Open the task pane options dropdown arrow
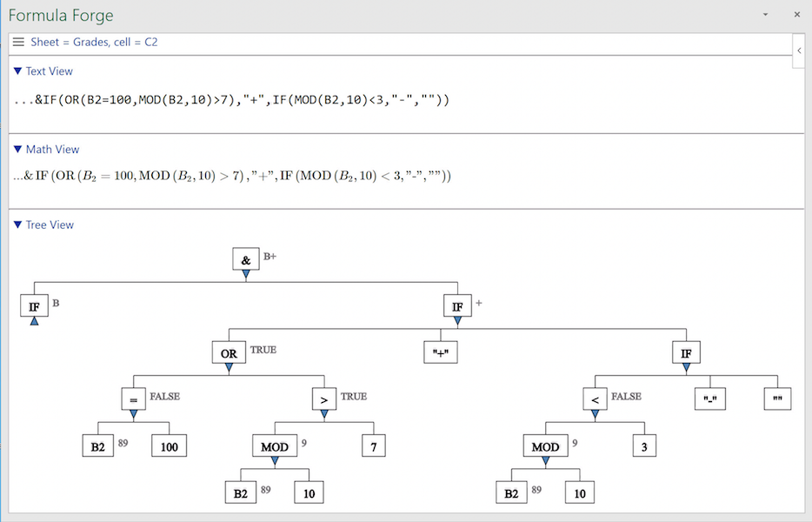812x522 pixels. click(x=765, y=15)
